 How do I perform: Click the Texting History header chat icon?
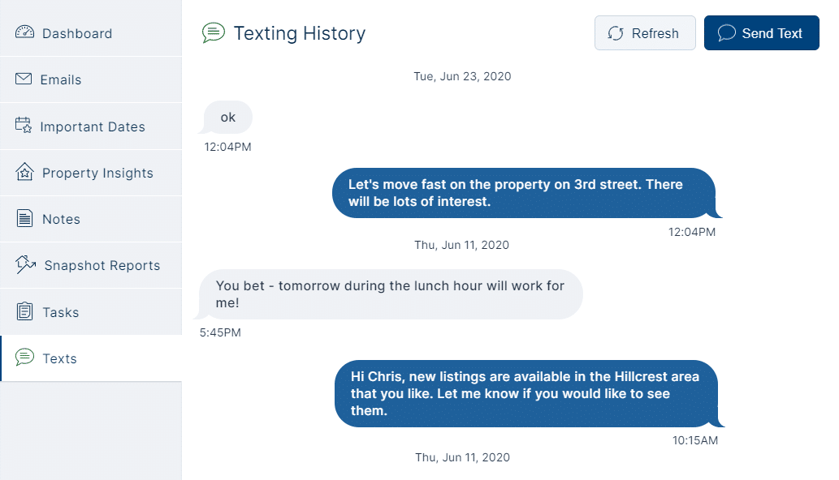tap(213, 33)
